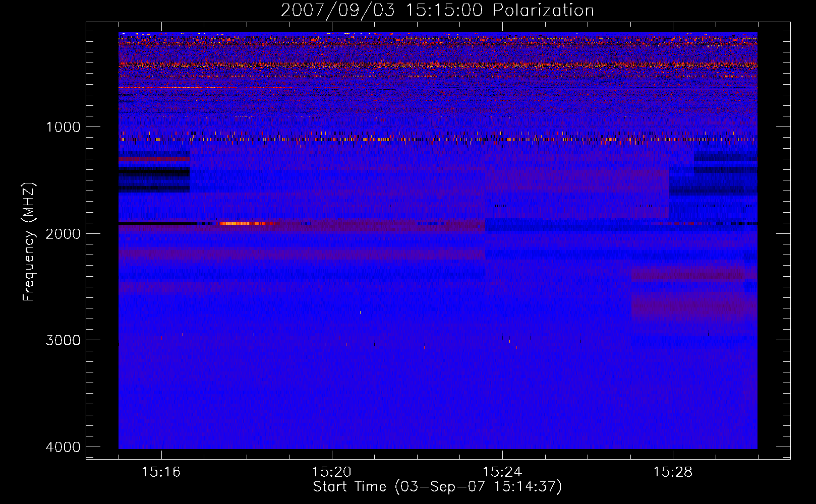The image size is (816, 504).
Task: Click the 'Frequency (MHZ)' y-axis label
Action: click(29, 241)
